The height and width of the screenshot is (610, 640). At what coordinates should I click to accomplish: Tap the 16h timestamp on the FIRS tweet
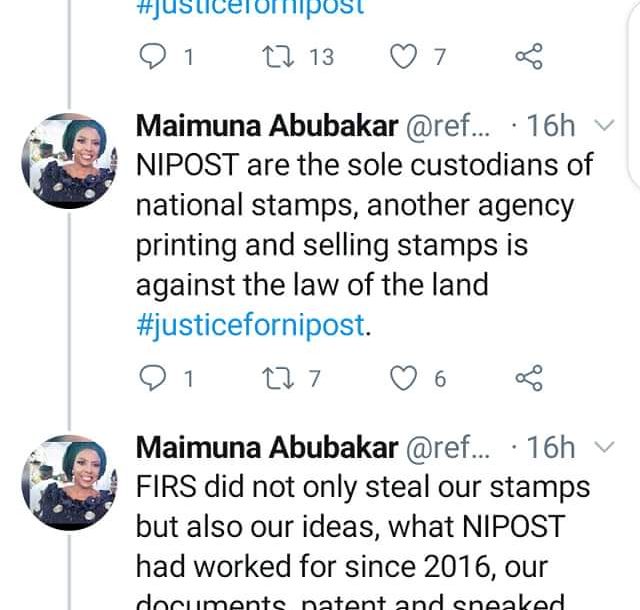(550, 447)
